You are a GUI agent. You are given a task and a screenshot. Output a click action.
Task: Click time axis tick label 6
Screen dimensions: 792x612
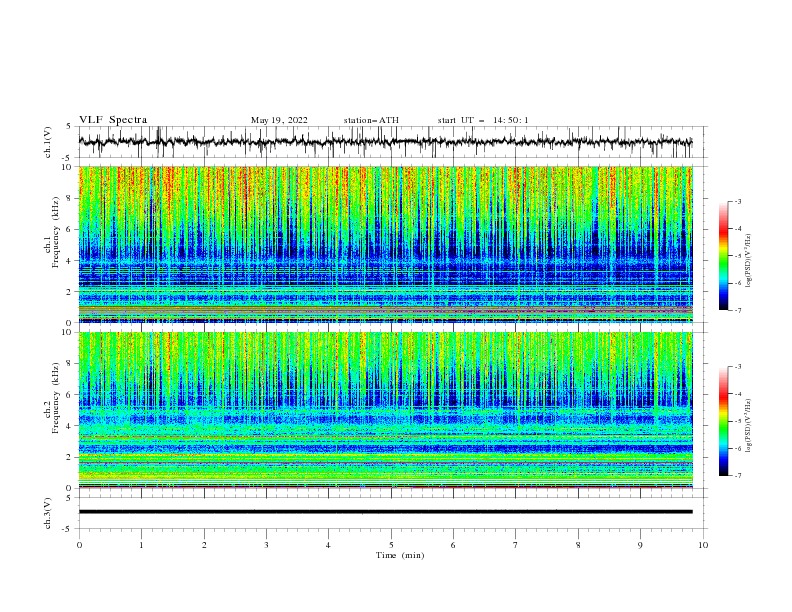coord(453,545)
